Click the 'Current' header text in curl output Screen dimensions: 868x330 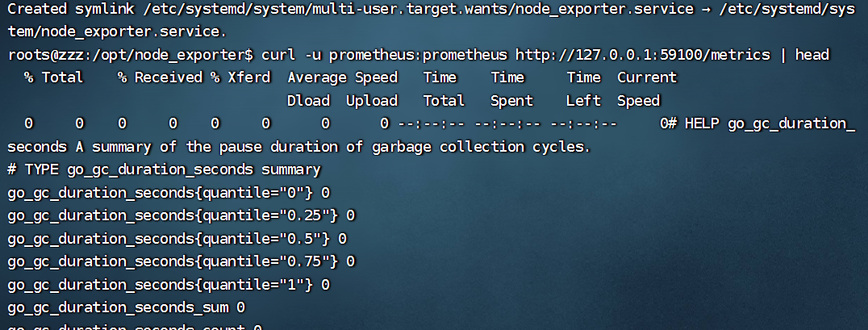tap(647, 77)
